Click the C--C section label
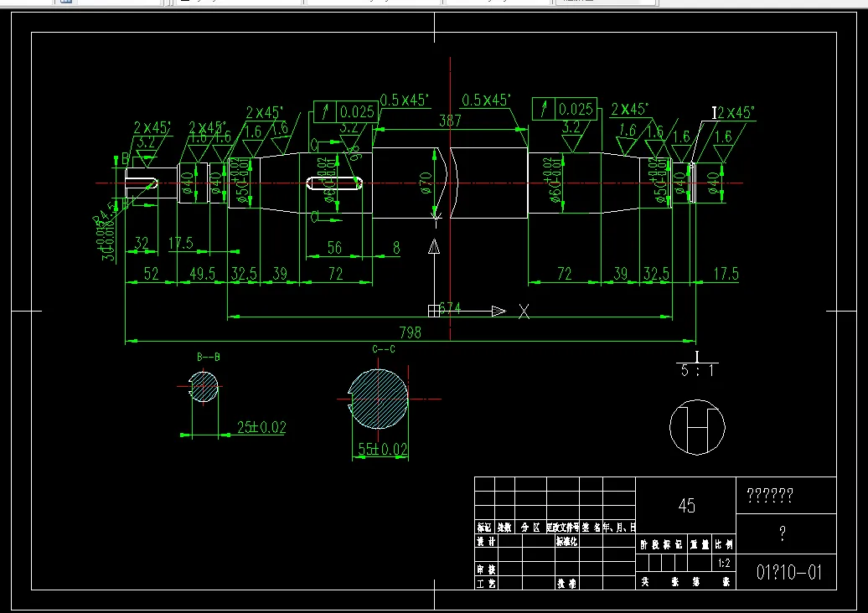The height and width of the screenshot is (613, 868). (x=384, y=349)
